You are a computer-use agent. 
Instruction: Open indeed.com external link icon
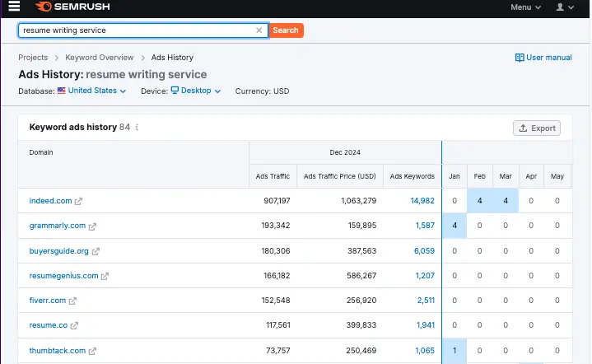[78, 201]
